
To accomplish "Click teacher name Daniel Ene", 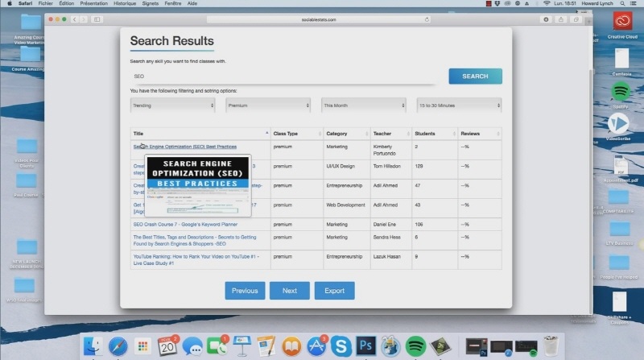I will point(385,225).
